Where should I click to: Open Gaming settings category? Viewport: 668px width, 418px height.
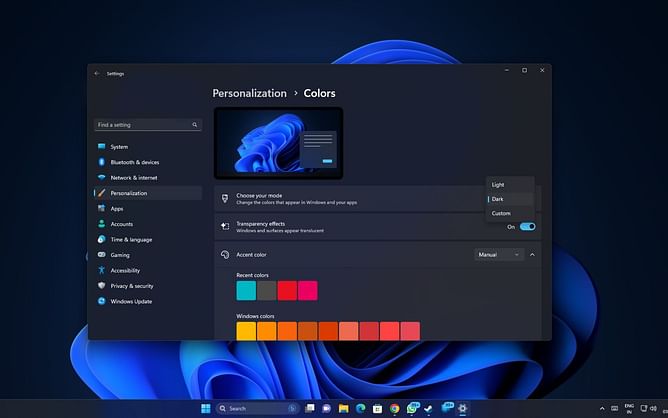coord(147,255)
